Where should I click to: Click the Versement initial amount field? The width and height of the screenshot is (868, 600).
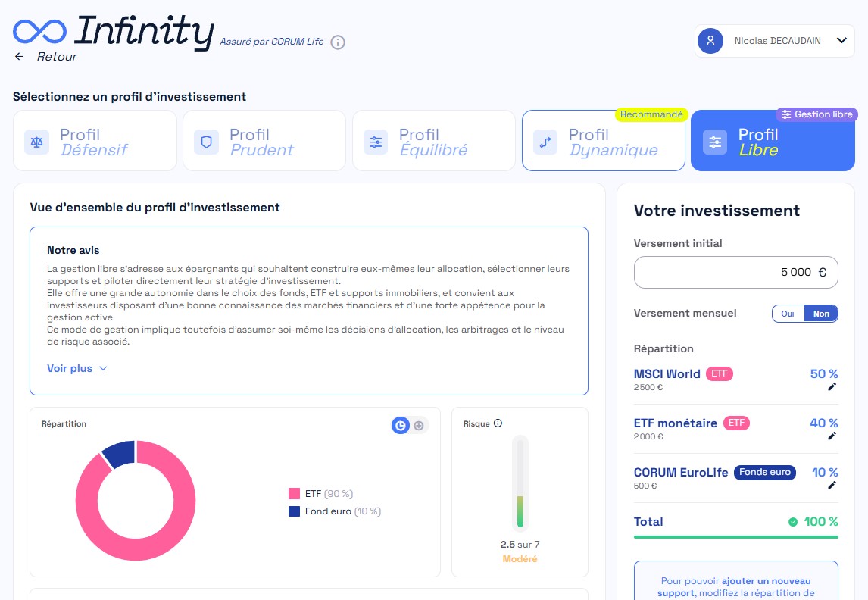pos(735,272)
